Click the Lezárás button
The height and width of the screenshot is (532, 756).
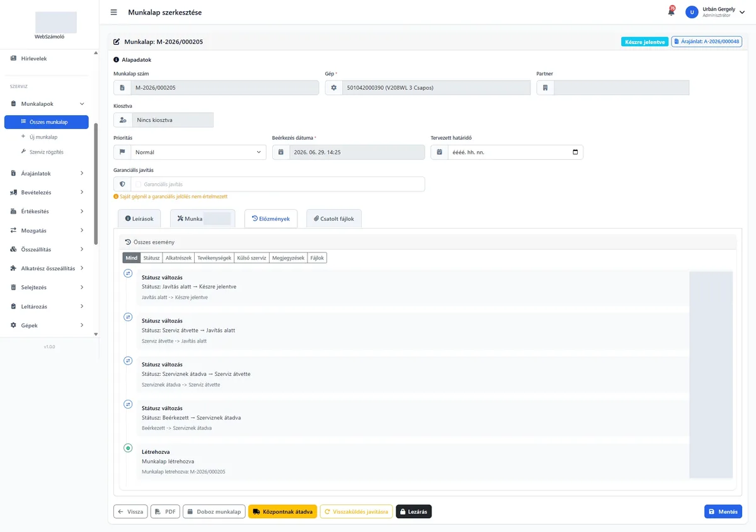414,512
